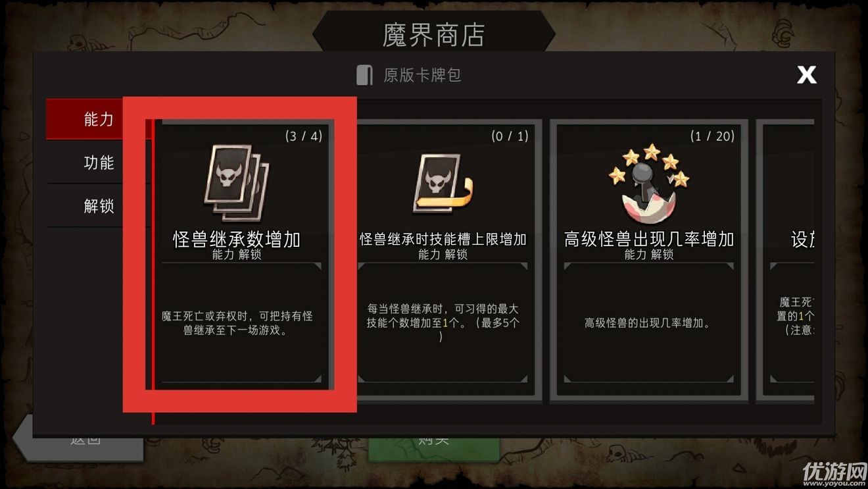Click the book icon beside 原版卡牌包
This screenshot has width=868, height=489.
[365, 75]
